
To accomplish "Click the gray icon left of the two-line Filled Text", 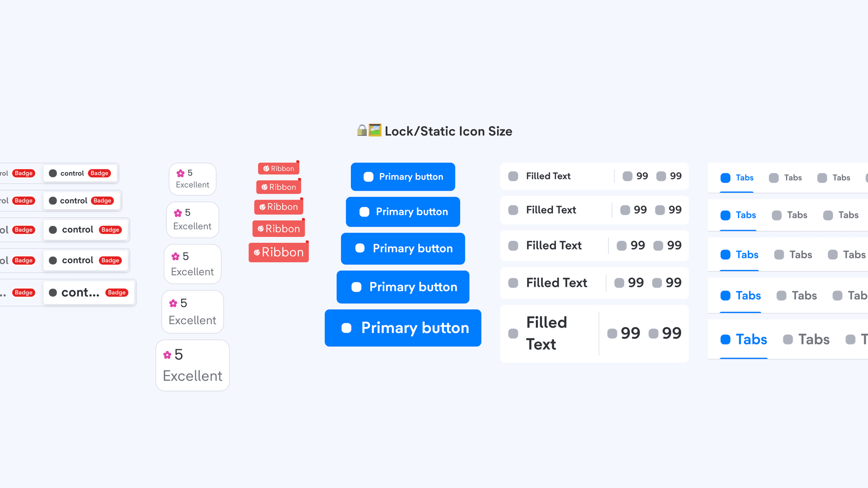I will pos(513,333).
